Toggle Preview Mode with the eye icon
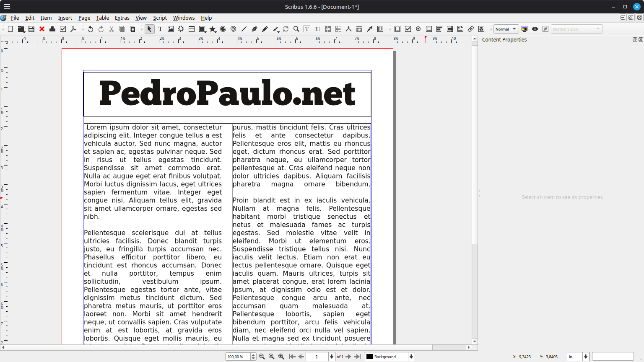 535,29
